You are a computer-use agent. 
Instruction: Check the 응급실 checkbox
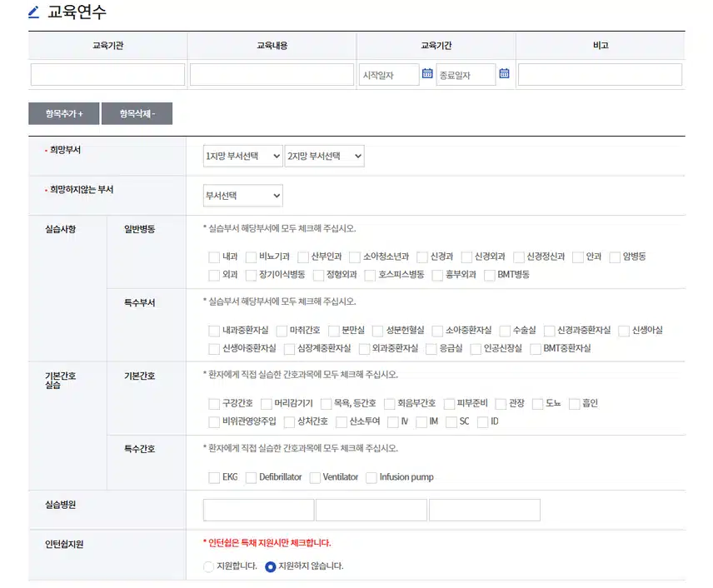[431, 349]
